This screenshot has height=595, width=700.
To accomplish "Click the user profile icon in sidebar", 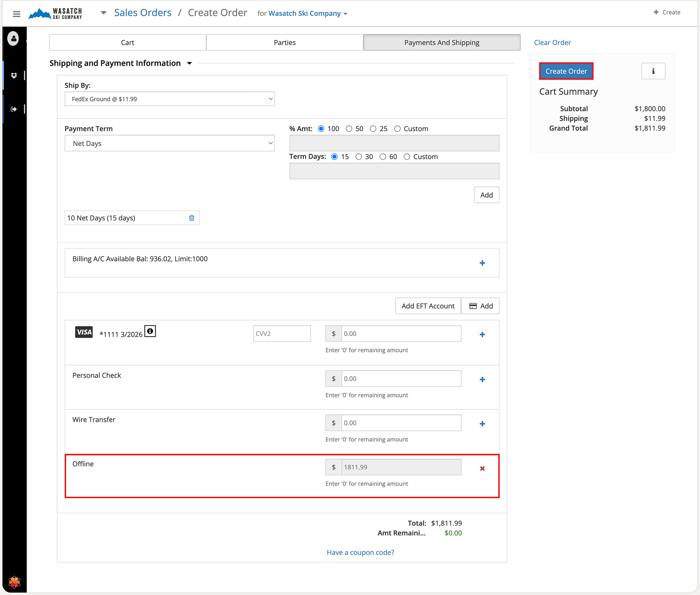I will [x=14, y=38].
